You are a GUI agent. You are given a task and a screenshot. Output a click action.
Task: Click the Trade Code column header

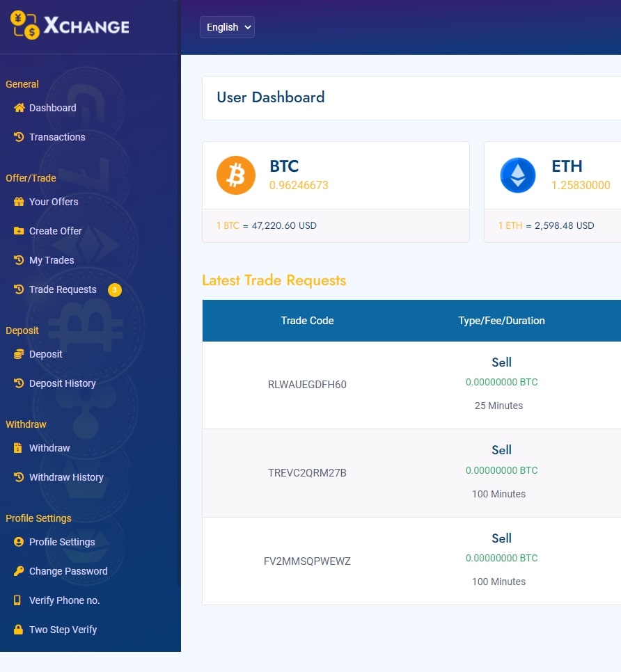click(307, 321)
